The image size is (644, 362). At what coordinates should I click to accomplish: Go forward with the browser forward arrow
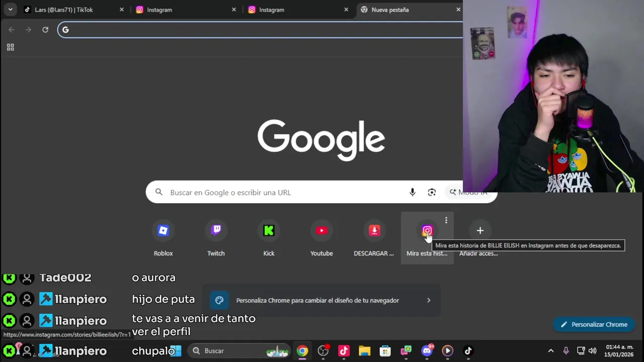point(28,30)
